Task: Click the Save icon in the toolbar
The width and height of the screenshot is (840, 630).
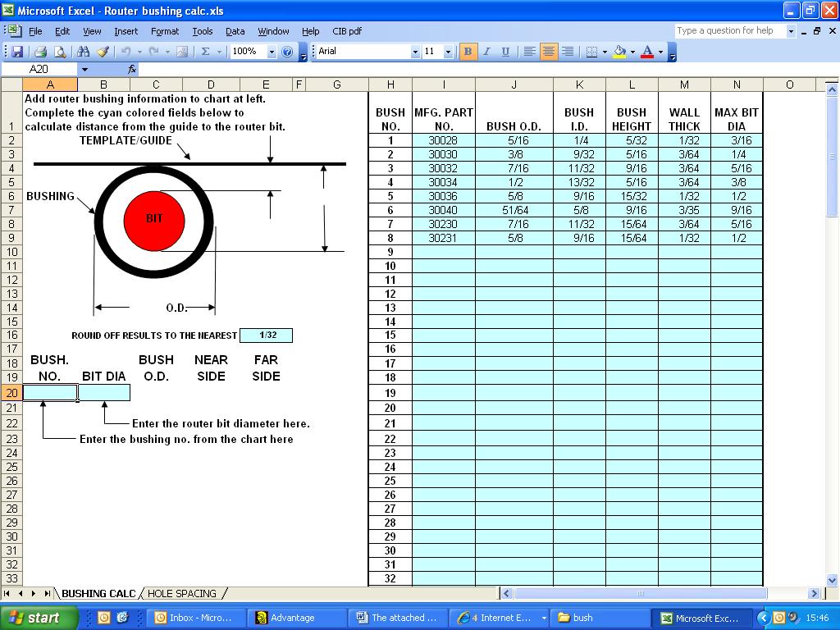Action: pyautogui.click(x=17, y=52)
